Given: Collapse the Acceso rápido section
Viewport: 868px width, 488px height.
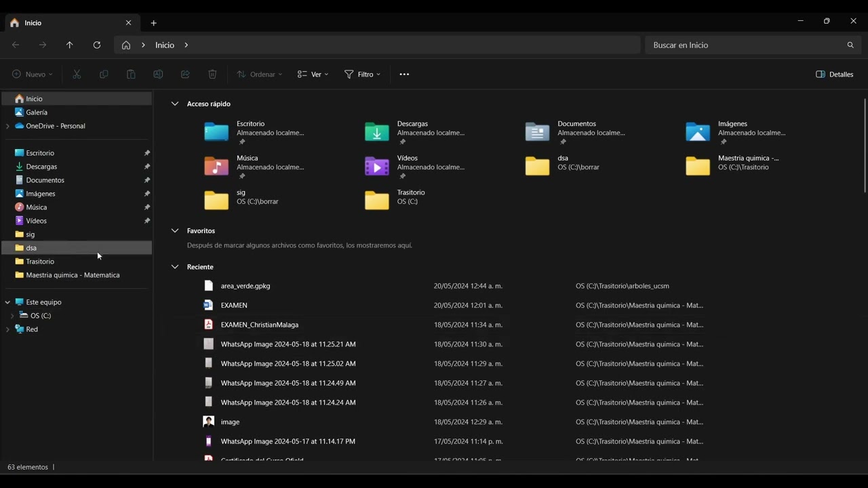Looking at the screenshot, I should coord(174,104).
